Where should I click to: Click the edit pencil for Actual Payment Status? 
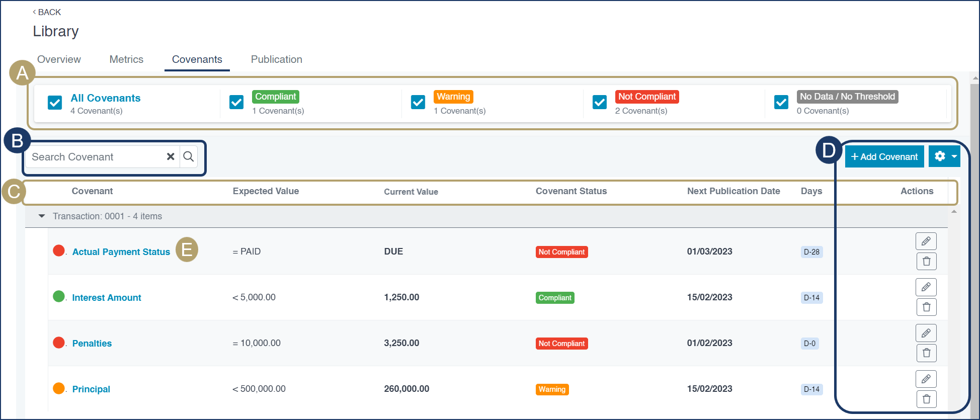tap(926, 241)
